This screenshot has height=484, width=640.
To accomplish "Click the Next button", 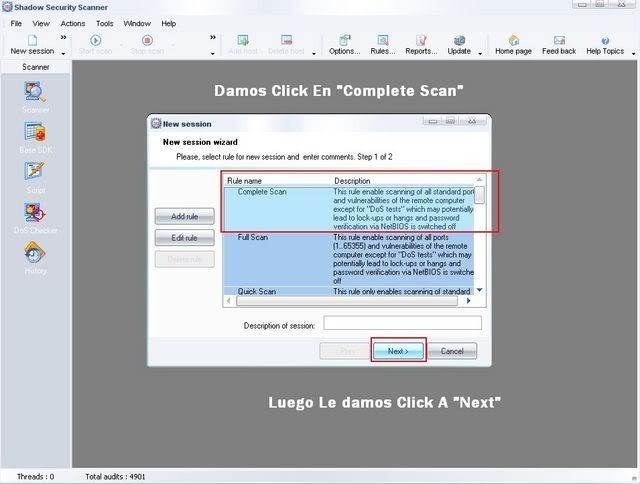I will click(398, 351).
